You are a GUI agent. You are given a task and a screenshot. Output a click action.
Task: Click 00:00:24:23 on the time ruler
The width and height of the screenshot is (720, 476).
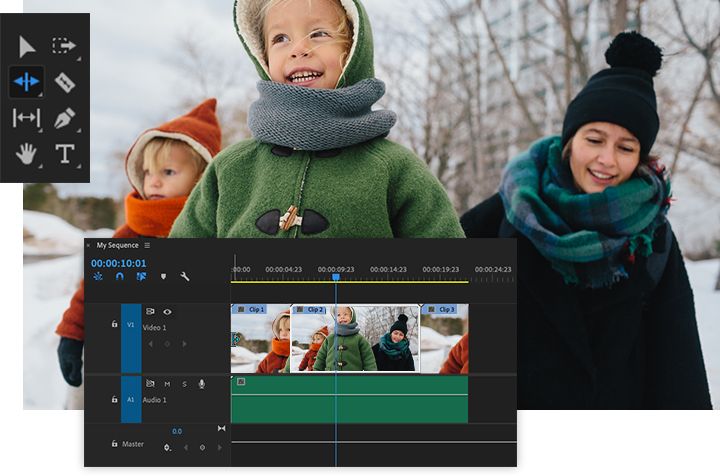493,269
